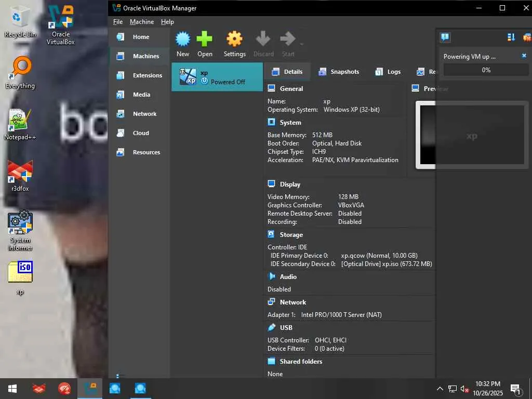The image size is (532, 399).
Task: Open Cloud profile manager in sidebar
Action: (x=139, y=133)
